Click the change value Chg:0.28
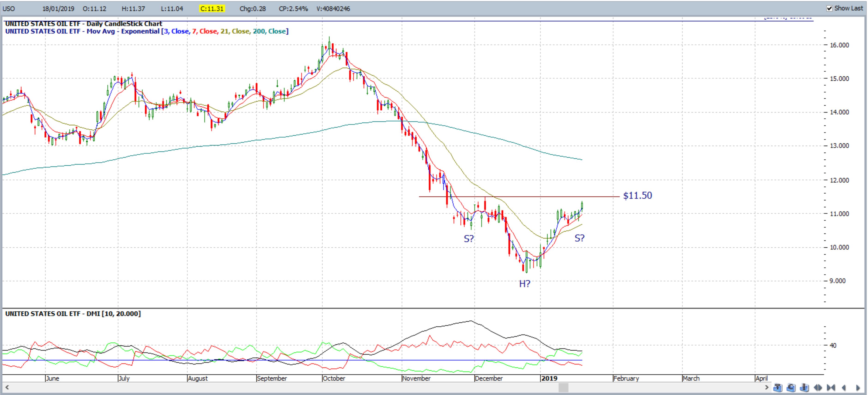Screen dimensions: 868x395 [253, 9]
